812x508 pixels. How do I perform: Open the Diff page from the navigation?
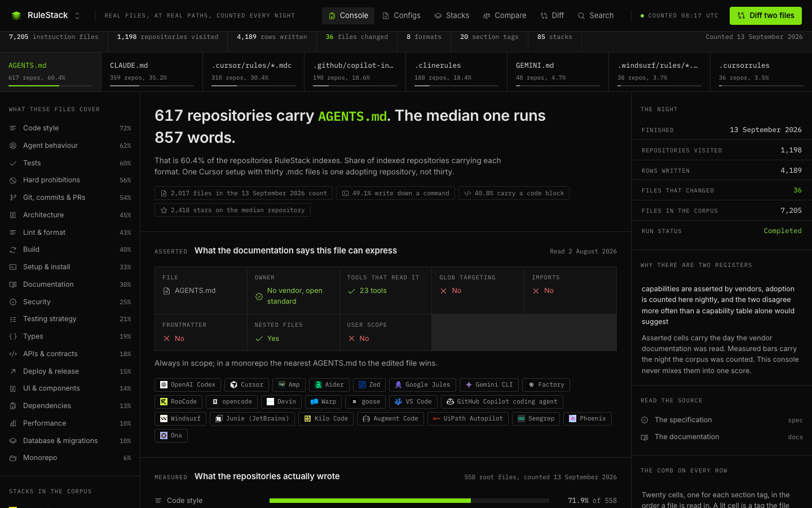[x=552, y=16]
